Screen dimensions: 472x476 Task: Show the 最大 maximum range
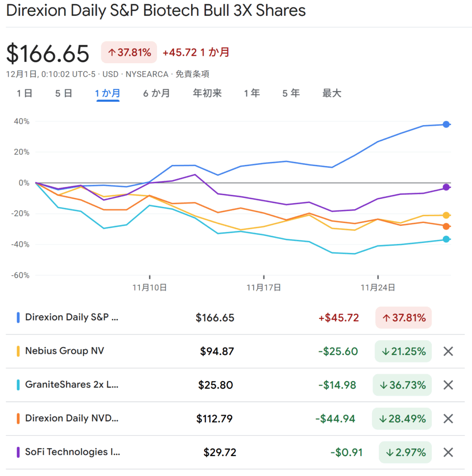click(x=332, y=93)
